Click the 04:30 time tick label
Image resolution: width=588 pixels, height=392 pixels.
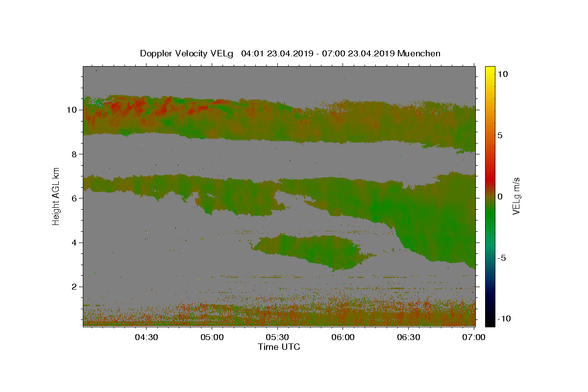[x=147, y=337]
